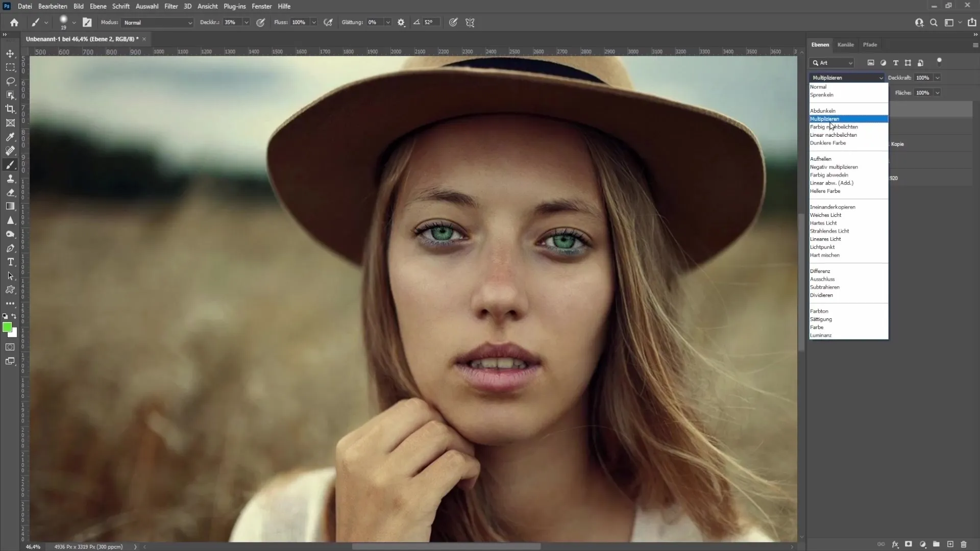Click the zoom level 46,4% field

33,546
